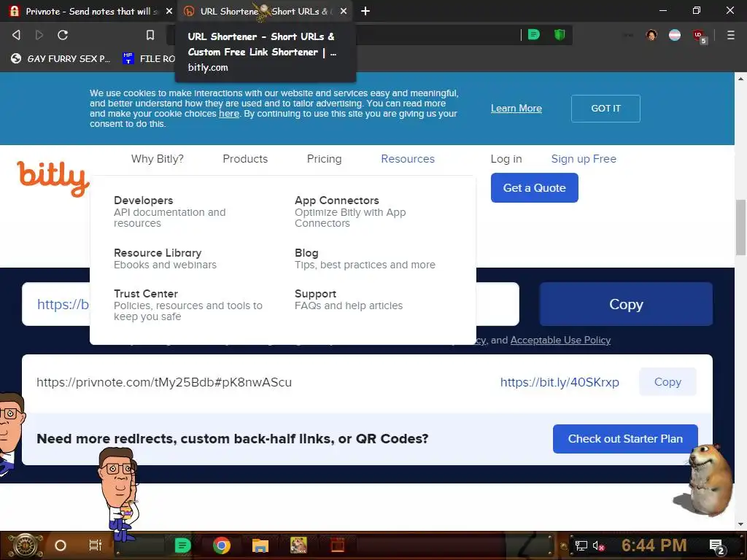Open the green shield icon in address bar
Viewport: 747px width, 560px height.
click(560, 34)
